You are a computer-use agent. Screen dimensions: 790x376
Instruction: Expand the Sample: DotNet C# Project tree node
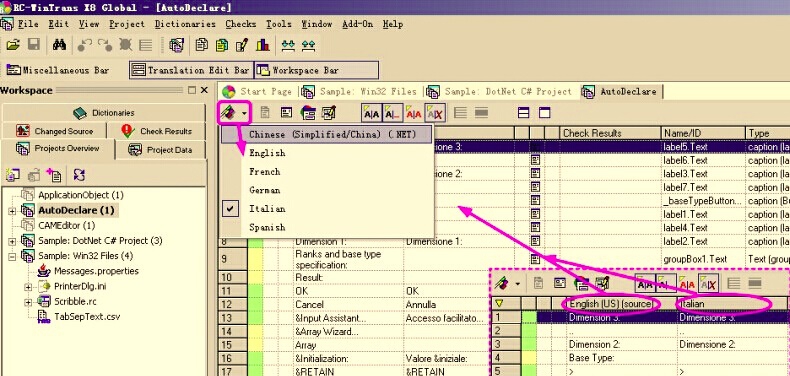coord(12,241)
